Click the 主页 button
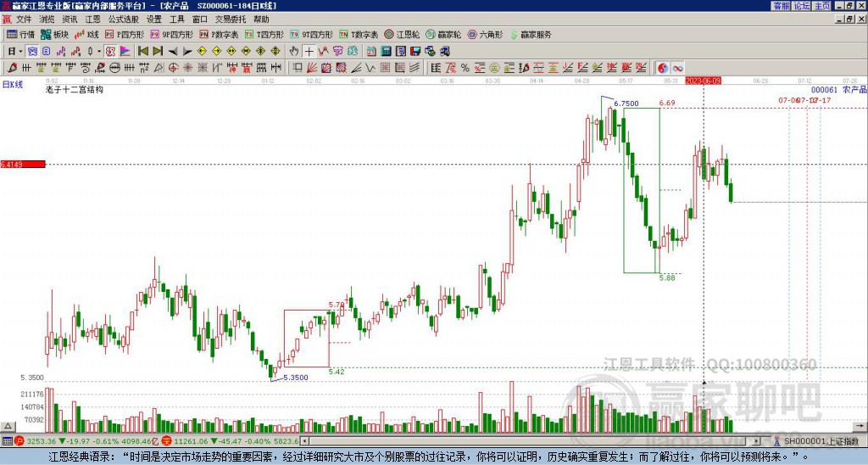 [x=822, y=6]
